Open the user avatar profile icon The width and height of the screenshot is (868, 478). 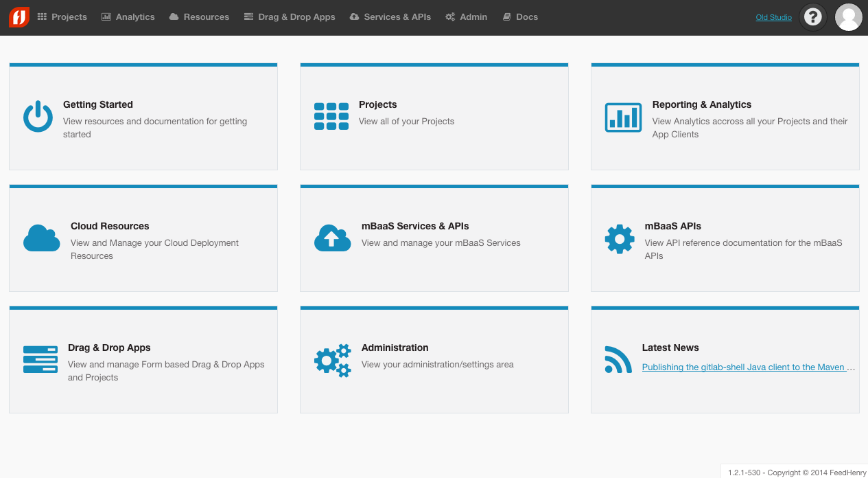click(x=848, y=17)
